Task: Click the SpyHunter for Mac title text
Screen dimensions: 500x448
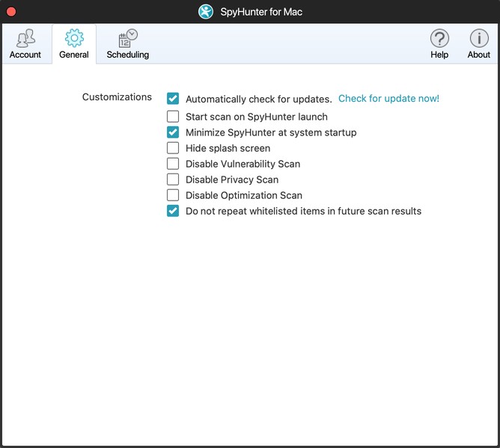Action: [261, 12]
